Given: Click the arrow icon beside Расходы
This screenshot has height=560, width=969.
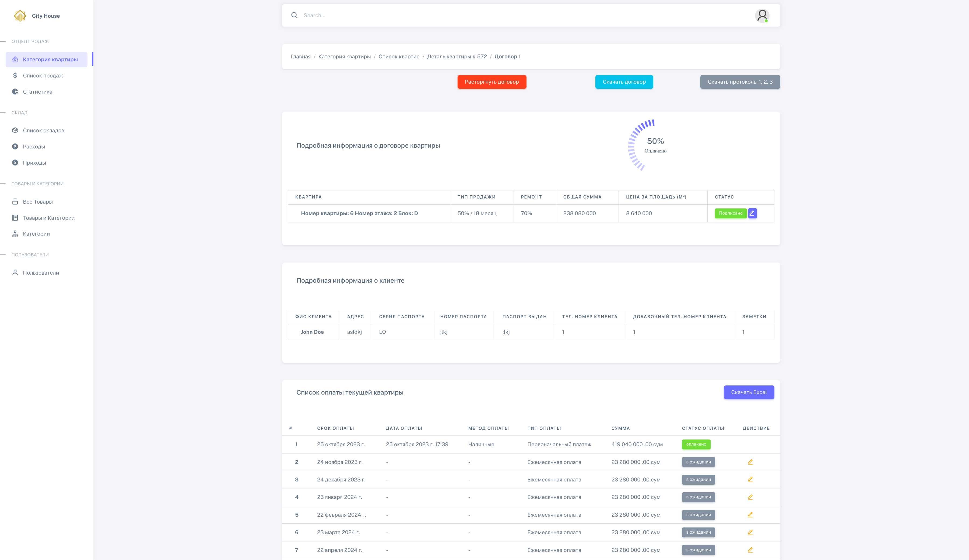Looking at the screenshot, I should pyautogui.click(x=15, y=146).
